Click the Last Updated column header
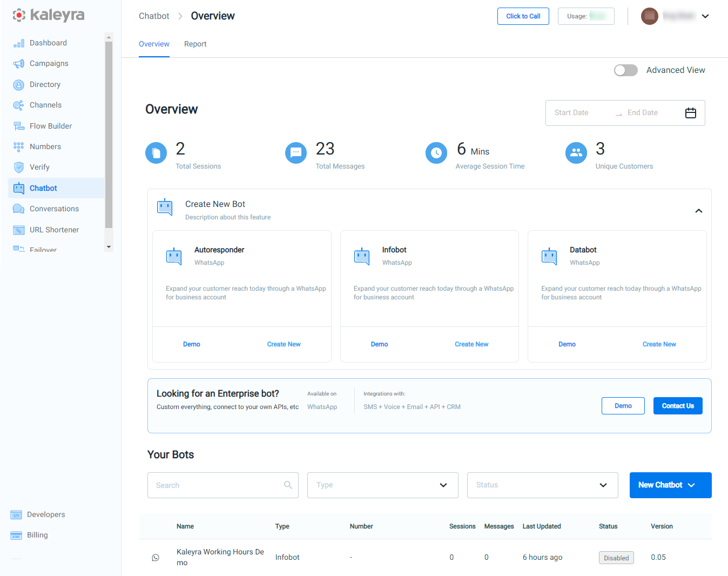This screenshot has height=576, width=728. 542,526
